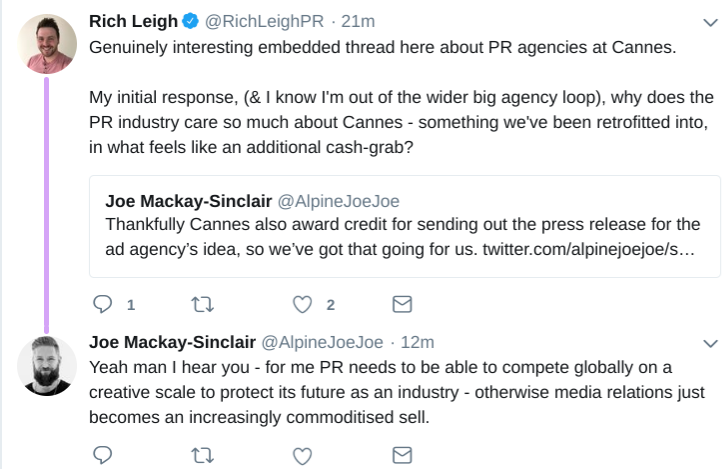Viewport: 727px width, 469px height.
Task: Reply to Rich Leigh's tweet
Action: point(101,303)
